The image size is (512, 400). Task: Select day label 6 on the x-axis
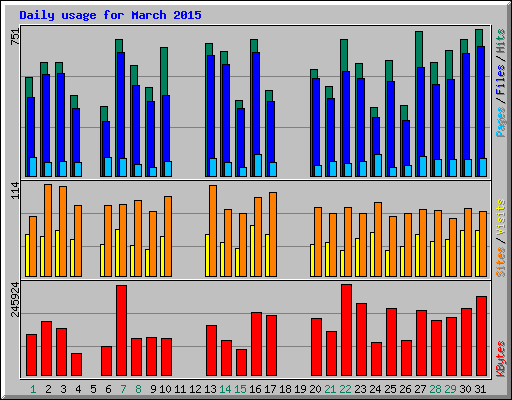pyautogui.click(x=108, y=389)
